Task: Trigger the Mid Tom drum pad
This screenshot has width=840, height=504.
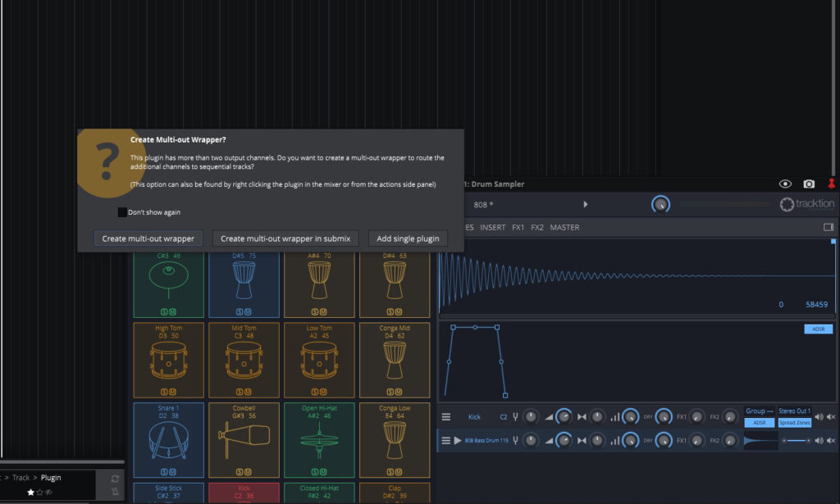Action: click(x=244, y=360)
